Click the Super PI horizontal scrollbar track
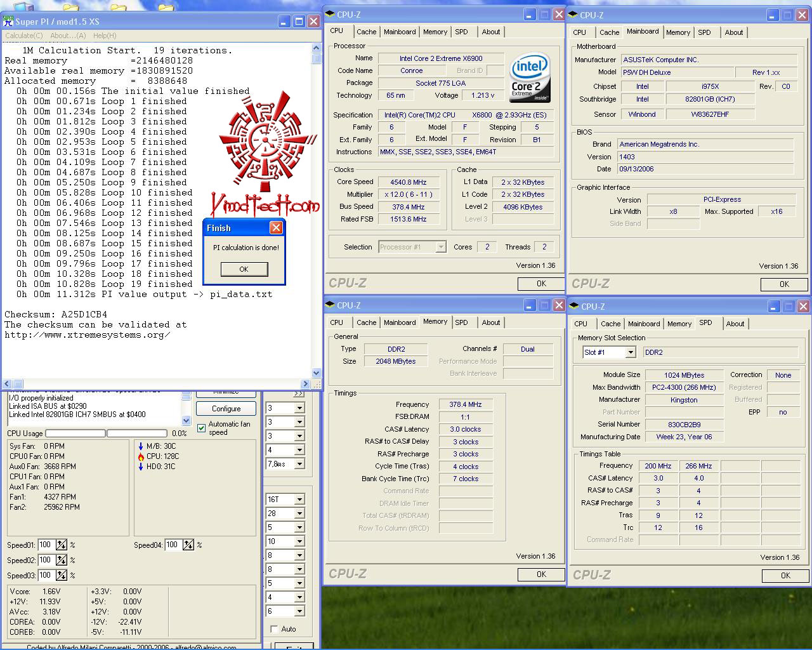 (x=159, y=384)
